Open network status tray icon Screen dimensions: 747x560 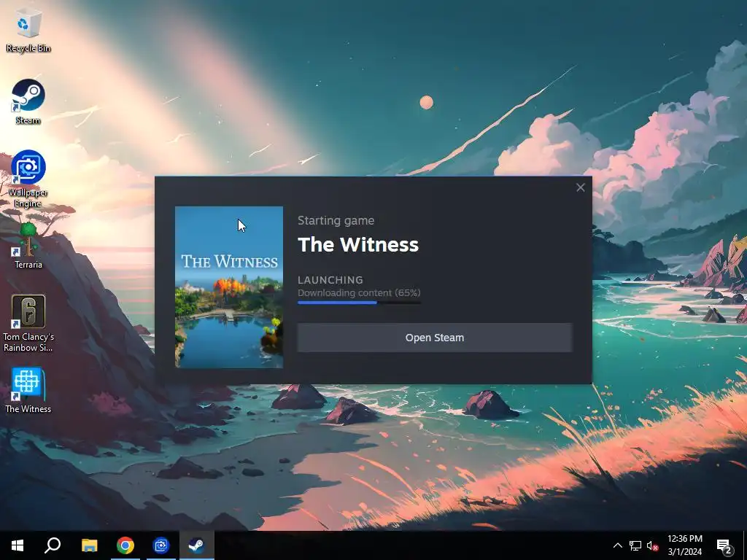635,545
